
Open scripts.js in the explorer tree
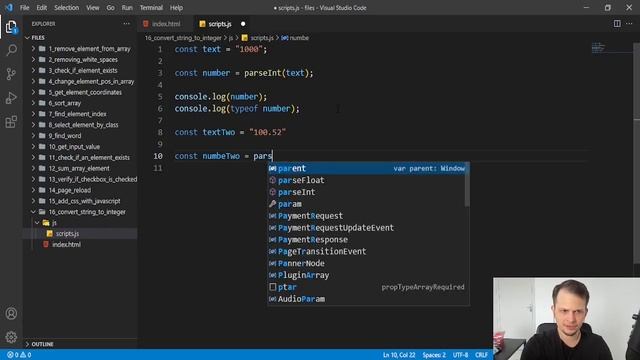[80, 233]
